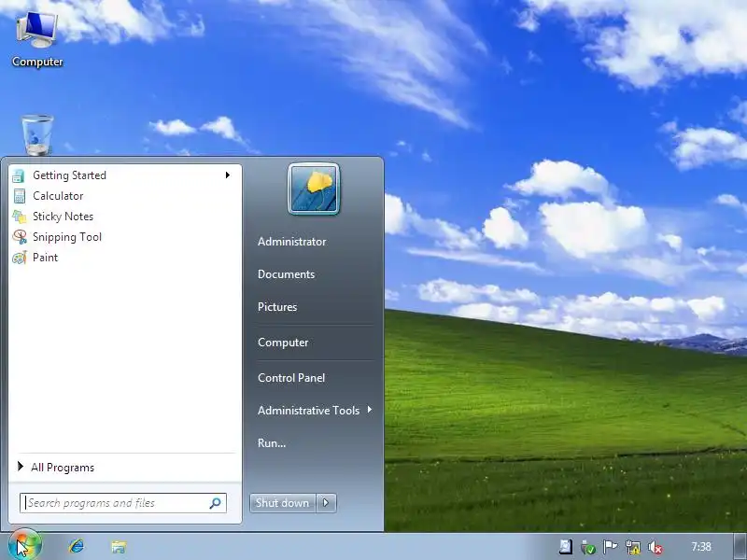Click the magnifier search icon

[x=216, y=503]
